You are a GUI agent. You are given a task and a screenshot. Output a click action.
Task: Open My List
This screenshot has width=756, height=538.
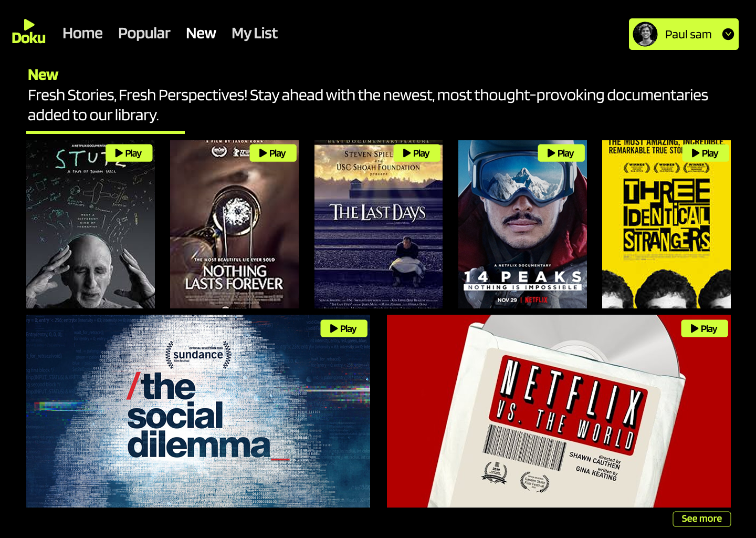(255, 33)
